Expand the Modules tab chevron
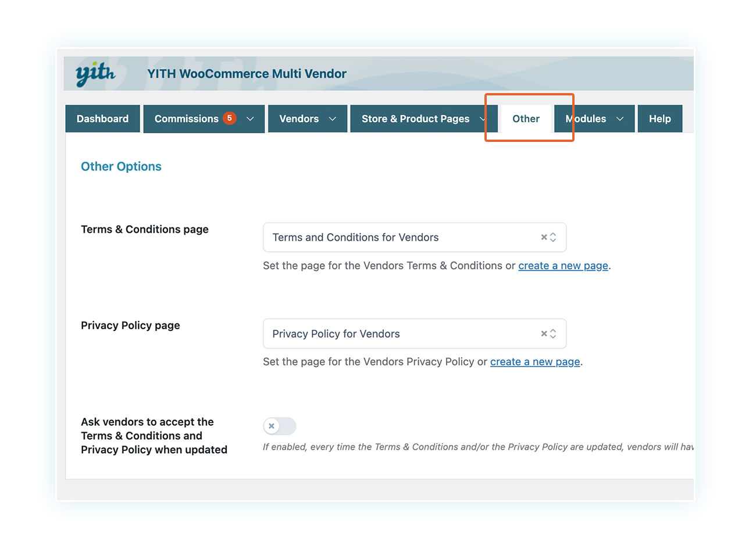This screenshot has width=756, height=552. pos(620,119)
